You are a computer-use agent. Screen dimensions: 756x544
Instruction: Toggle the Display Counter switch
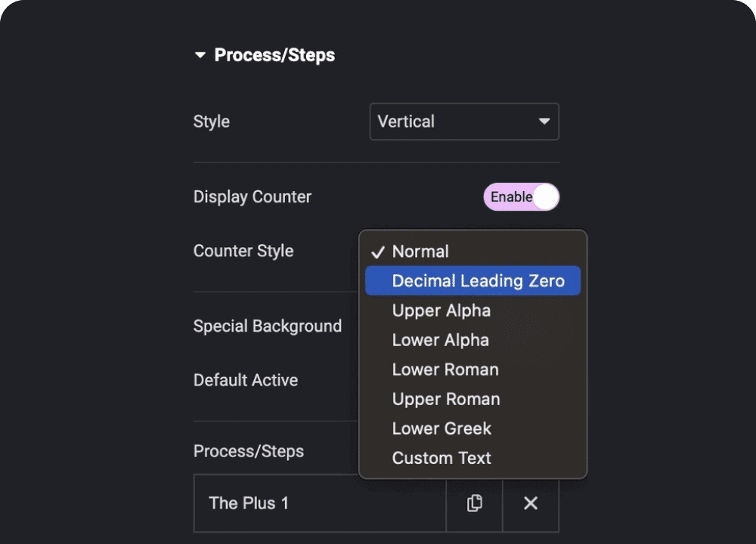tap(521, 197)
